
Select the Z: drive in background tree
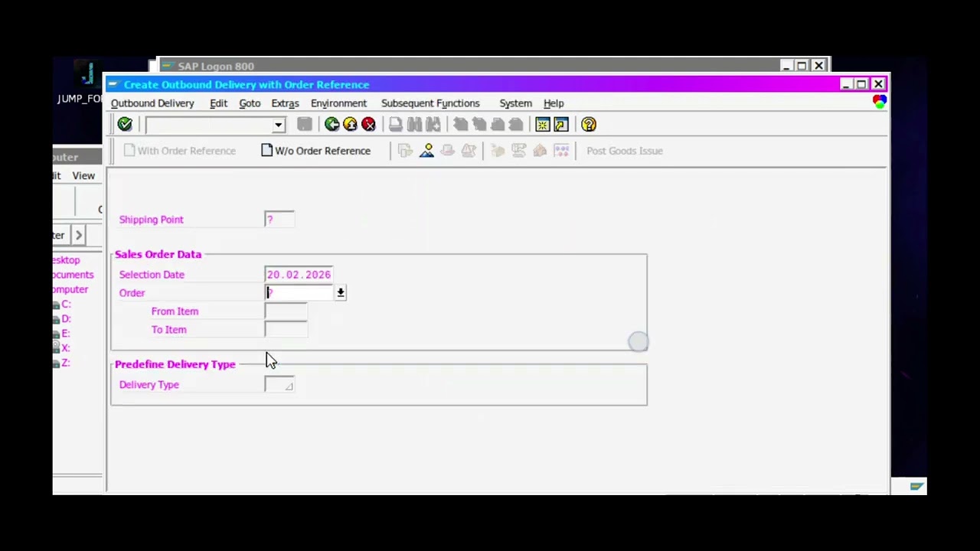point(66,363)
